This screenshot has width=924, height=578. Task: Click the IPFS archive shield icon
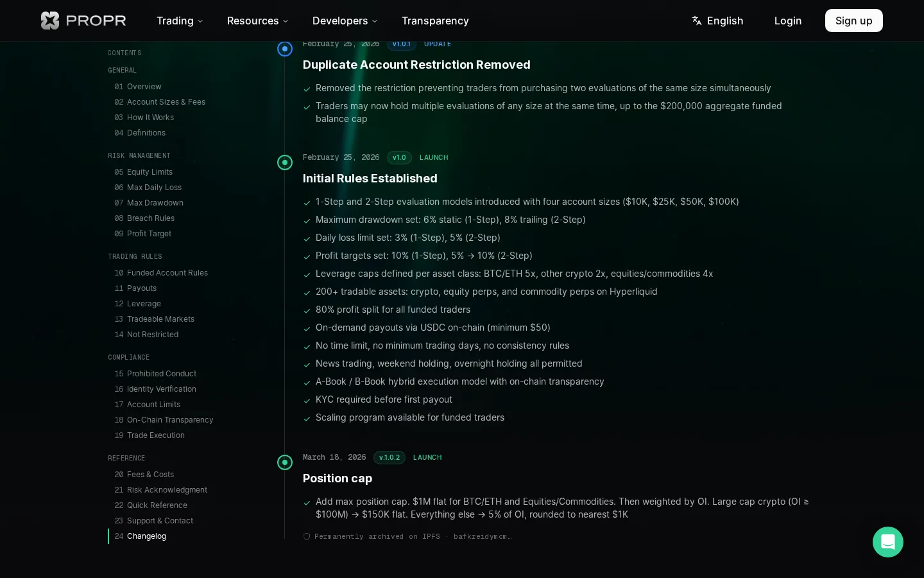307,537
